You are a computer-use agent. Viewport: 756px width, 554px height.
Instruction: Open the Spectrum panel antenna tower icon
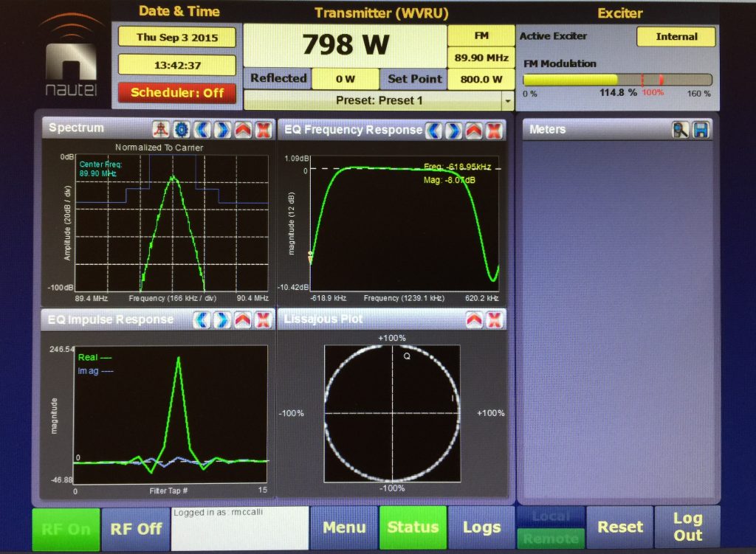click(160, 129)
